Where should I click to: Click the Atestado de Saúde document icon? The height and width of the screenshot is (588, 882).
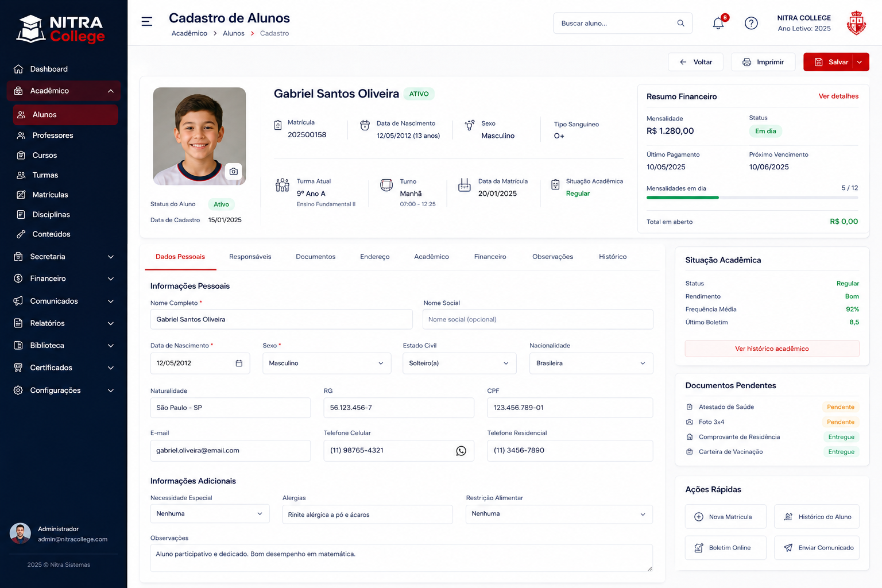pos(690,407)
